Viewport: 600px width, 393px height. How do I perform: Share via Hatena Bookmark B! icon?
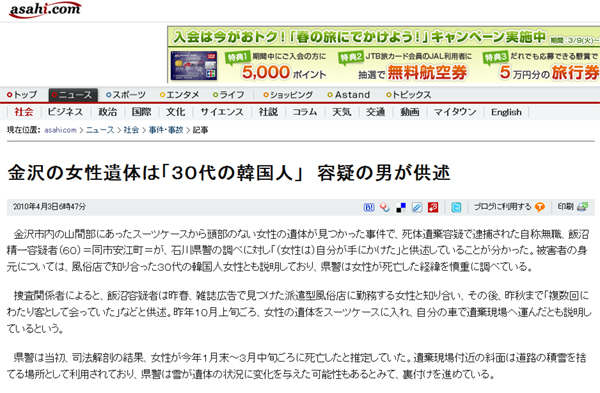(369, 207)
